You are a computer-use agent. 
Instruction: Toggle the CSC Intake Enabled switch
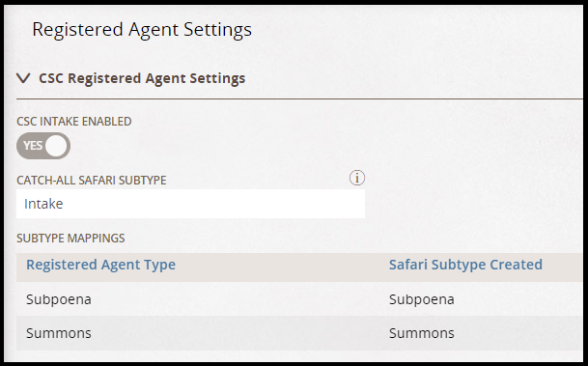(x=43, y=146)
